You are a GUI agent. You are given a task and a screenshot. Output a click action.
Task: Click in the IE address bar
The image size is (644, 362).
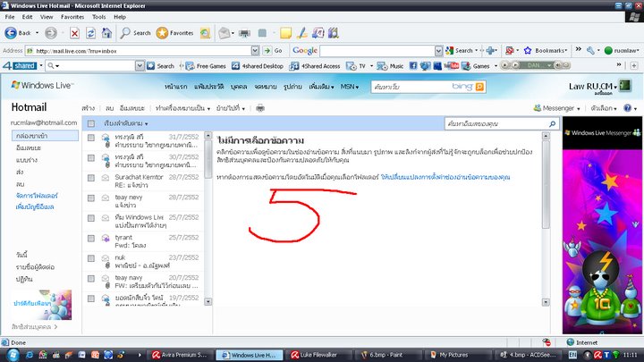142,51
